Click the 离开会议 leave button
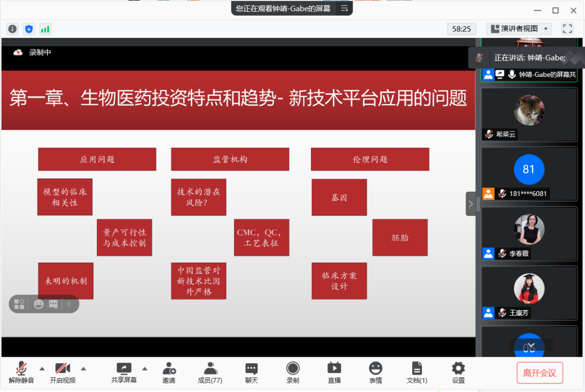The width and height of the screenshot is (585, 392). point(539,373)
